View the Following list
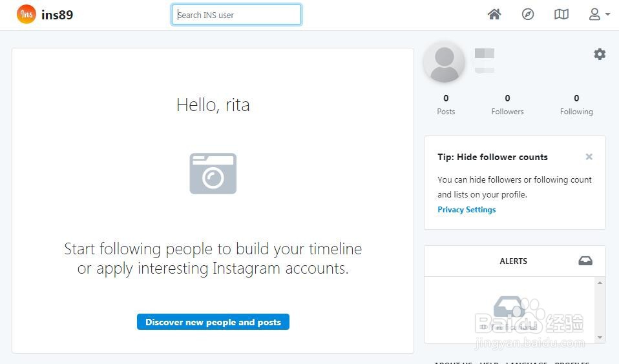 pyautogui.click(x=576, y=105)
